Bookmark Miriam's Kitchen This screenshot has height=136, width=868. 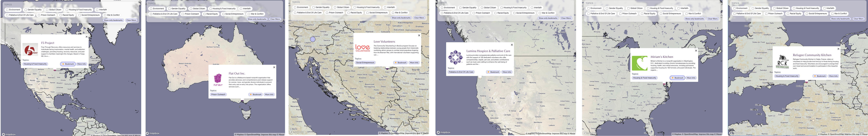(x=677, y=78)
